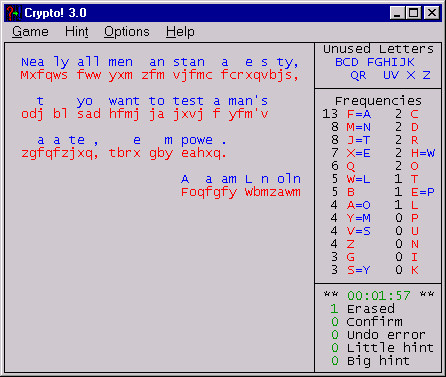446x377 pixels.
Task: Click the Crypto! application icon in title bar
Action: 13,13
